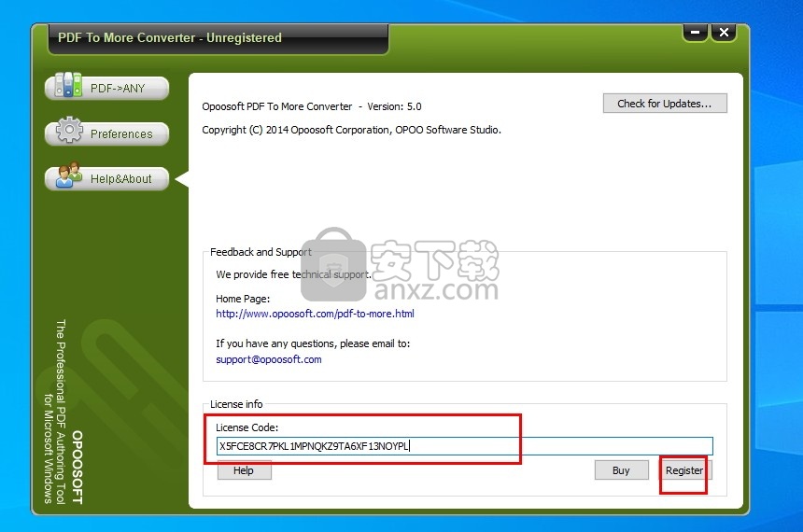Click the 'Feedback and Support' group label
The width and height of the screenshot is (803, 532).
(261, 252)
